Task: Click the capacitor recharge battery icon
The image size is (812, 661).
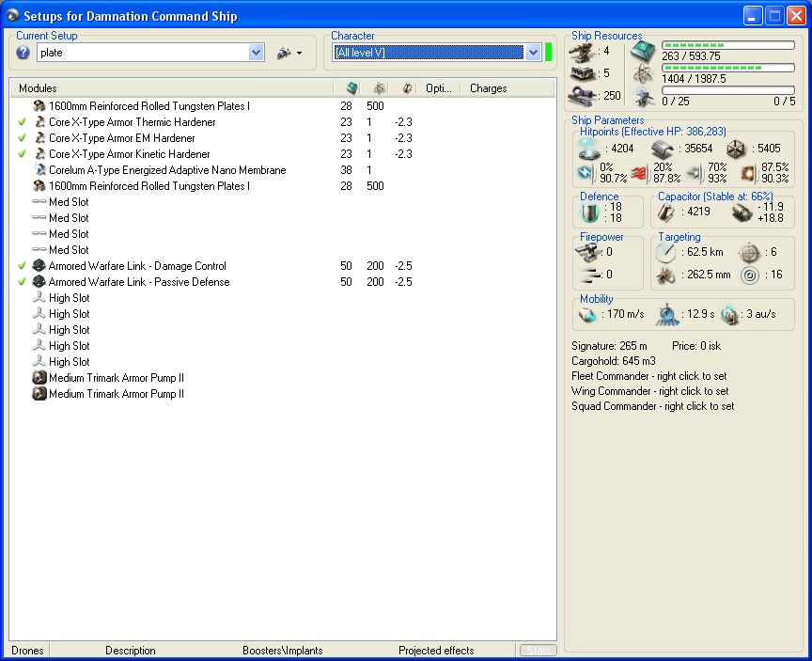Action: [x=742, y=212]
